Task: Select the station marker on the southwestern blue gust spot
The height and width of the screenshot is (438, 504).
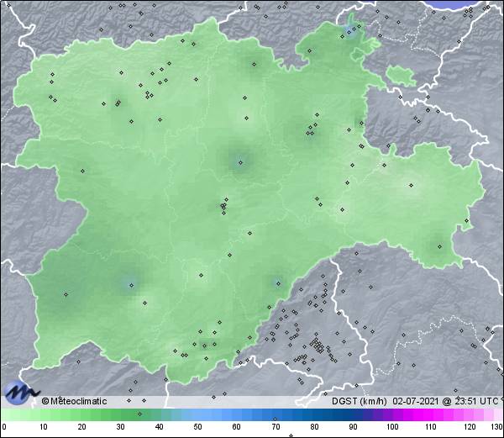Action: pos(131,285)
